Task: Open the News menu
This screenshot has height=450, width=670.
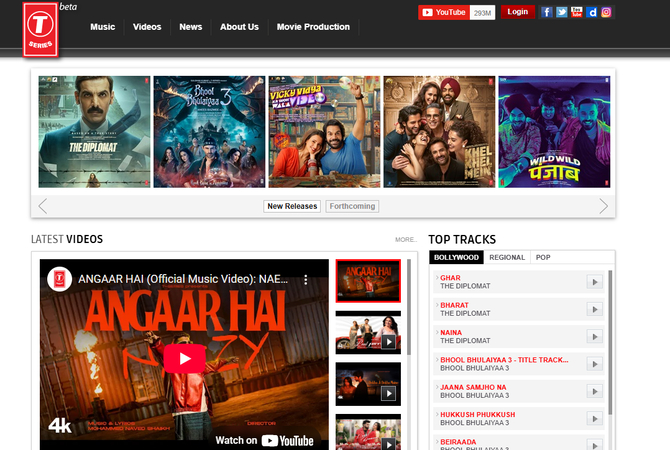Action: coord(191,27)
